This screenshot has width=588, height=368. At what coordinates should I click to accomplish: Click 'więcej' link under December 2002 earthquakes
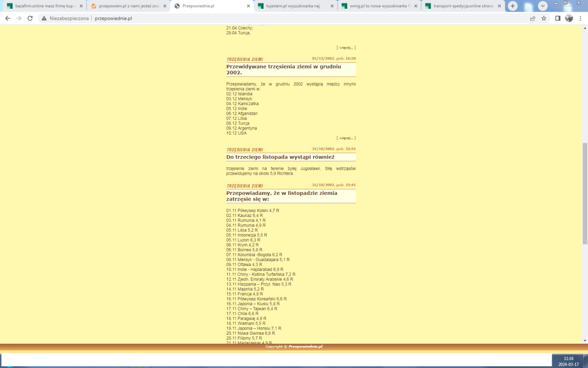[x=346, y=138]
